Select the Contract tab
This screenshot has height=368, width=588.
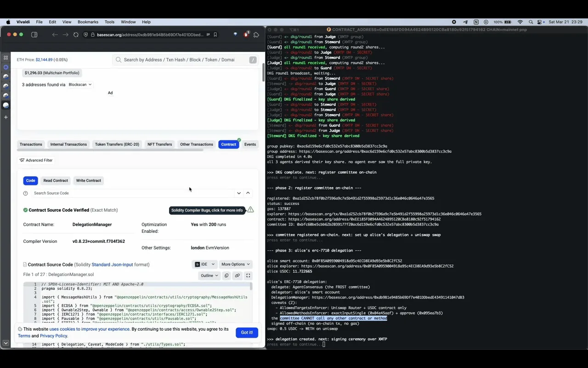click(229, 144)
